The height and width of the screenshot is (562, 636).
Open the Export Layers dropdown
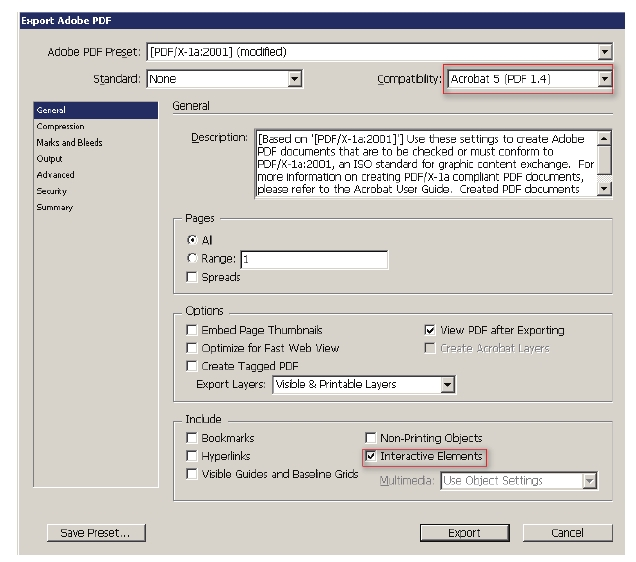447,384
